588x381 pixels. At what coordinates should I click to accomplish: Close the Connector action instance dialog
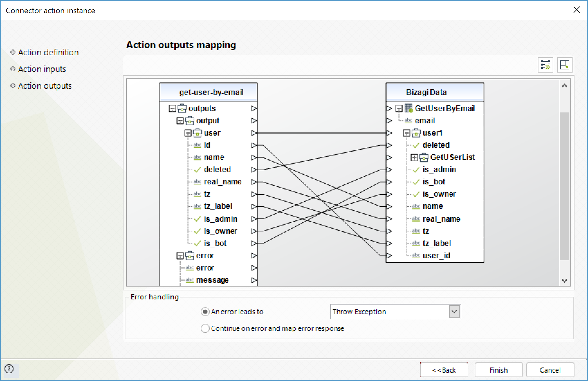pyautogui.click(x=577, y=10)
